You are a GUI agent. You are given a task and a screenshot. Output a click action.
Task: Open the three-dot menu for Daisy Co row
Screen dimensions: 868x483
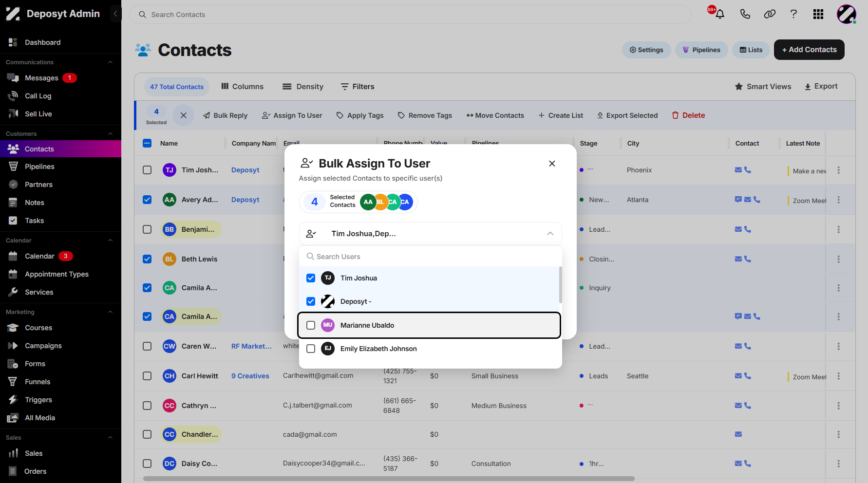pos(838,464)
